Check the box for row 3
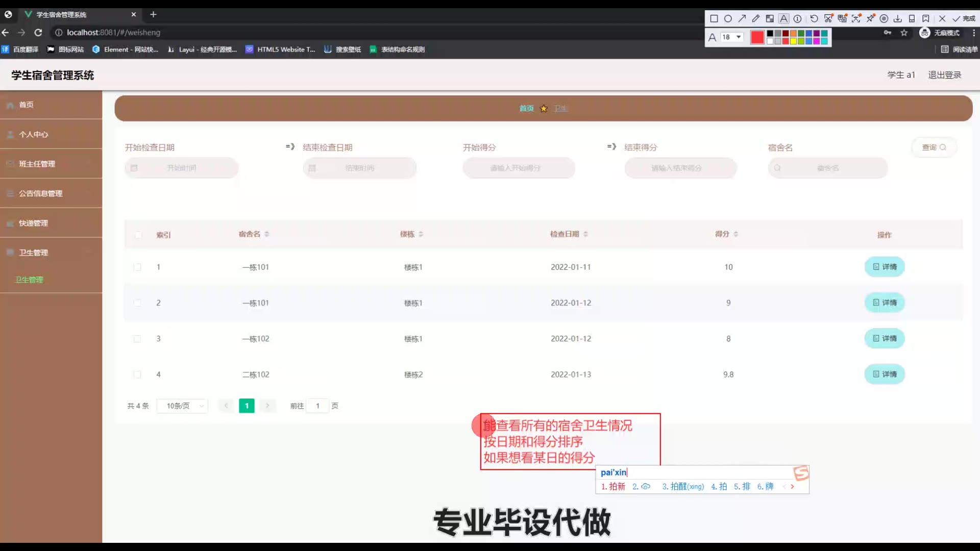Viewport: 980px width, 551px height. 137,339
